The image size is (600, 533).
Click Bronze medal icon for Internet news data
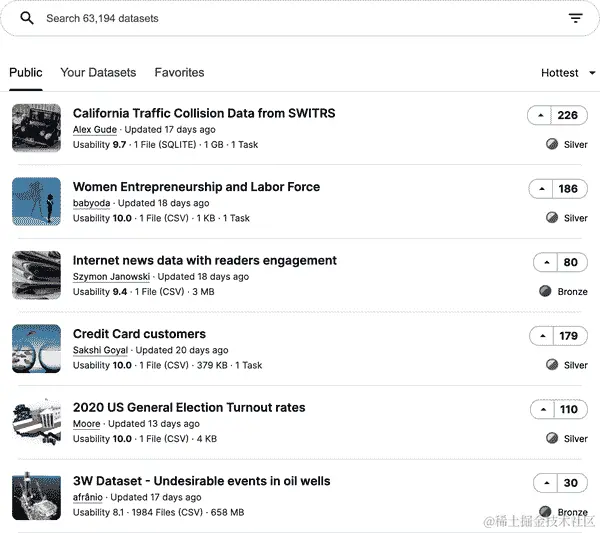tap(545, 291)
